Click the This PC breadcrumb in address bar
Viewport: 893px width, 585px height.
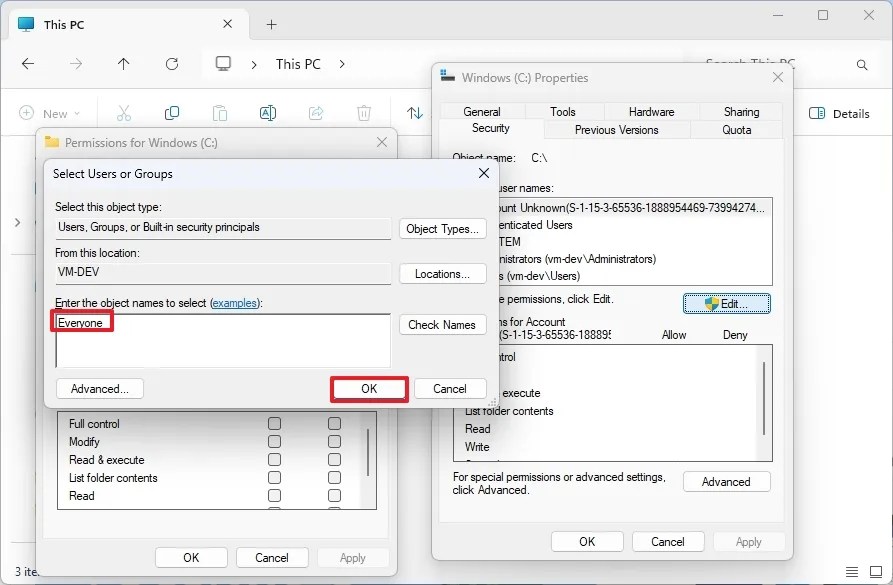pyautogui.click(x=298, y=64)
